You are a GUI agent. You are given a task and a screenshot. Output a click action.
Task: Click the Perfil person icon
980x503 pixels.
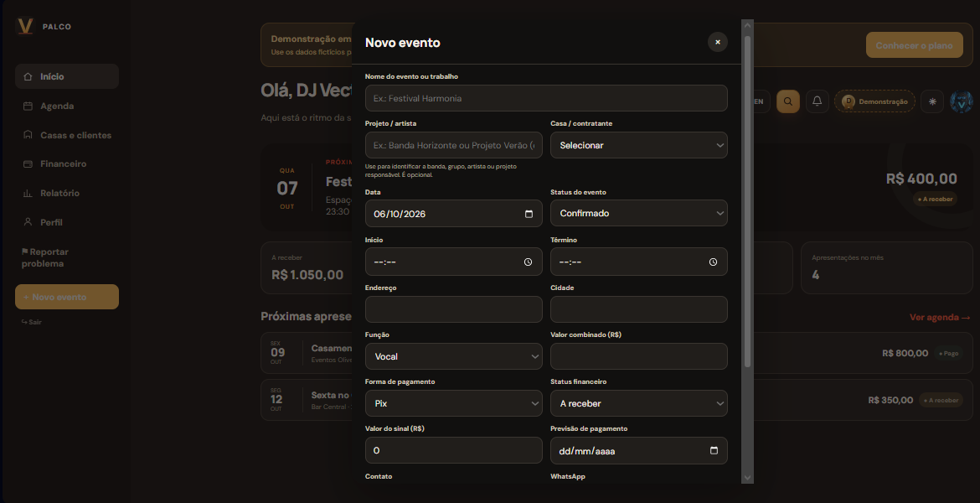pos(28,221)
